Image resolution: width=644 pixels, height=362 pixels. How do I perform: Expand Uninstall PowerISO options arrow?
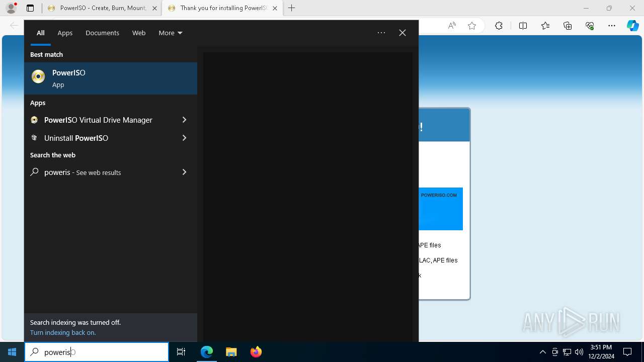(x=184, y=138)
